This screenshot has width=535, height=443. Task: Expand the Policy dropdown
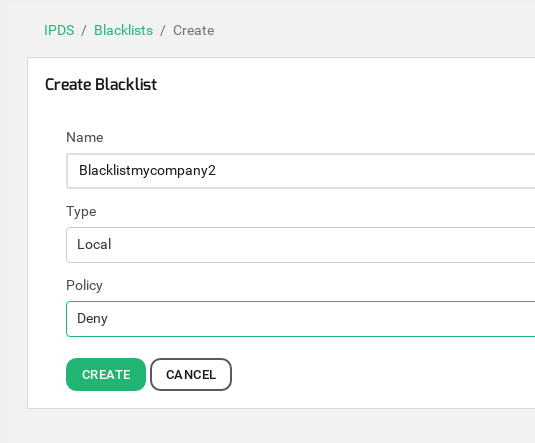pyautogui.click(x=301, y=319)
